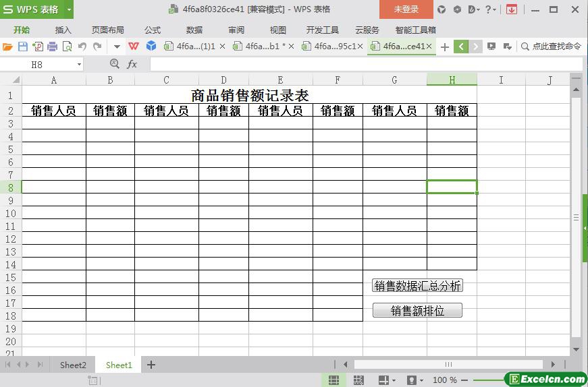Viewport: 588px width, 387px height.
Task: Jump to last sheet navigation arrow
Action: coord(41,365)
